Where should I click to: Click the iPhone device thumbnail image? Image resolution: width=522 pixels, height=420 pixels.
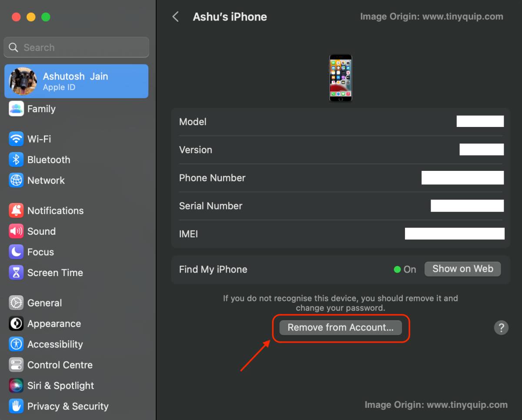(x=341, y=78)
